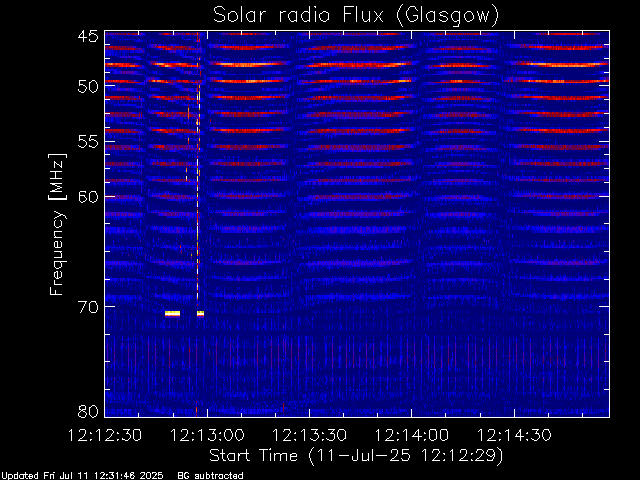640x480 pixels.
Task: Click the 'Solar radio Flux (Glasgow)' title
Action: pos(356,16)
